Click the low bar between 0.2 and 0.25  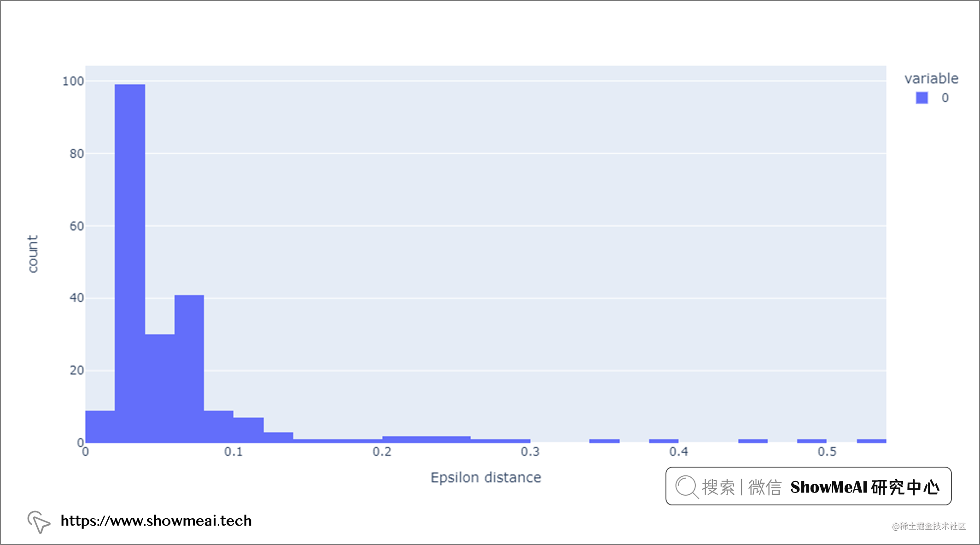426,439
